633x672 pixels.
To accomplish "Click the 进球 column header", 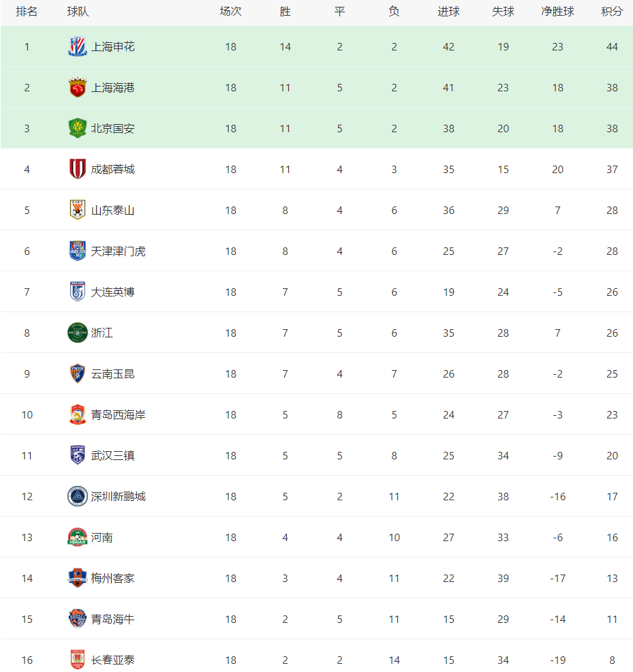I will coord(448,12).
